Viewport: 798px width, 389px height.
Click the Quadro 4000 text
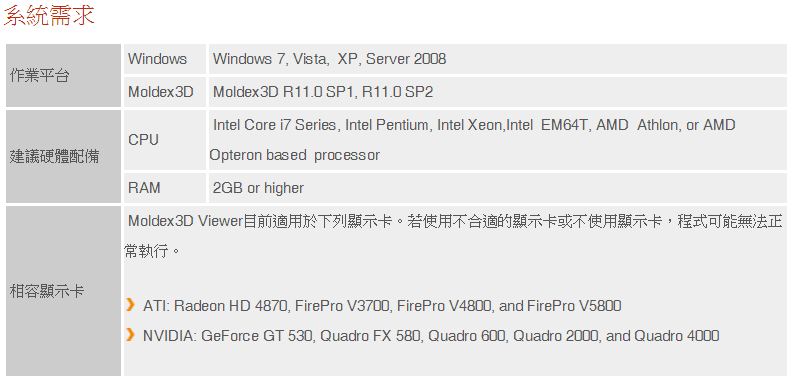676,336
